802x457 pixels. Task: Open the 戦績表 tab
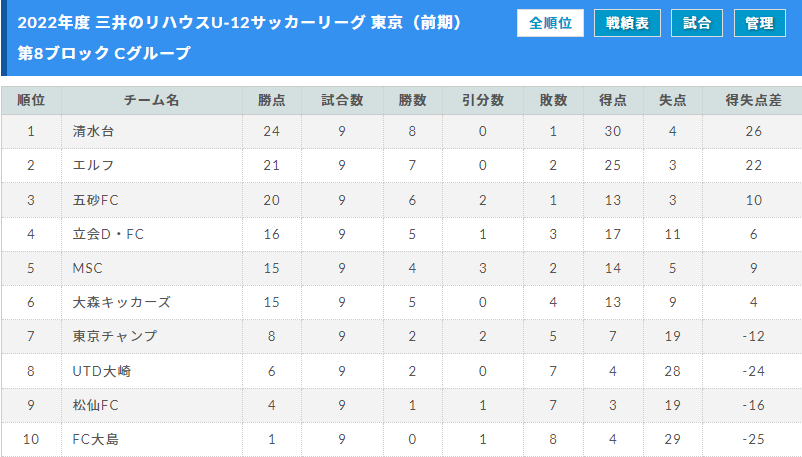click(x=627, y=23)
